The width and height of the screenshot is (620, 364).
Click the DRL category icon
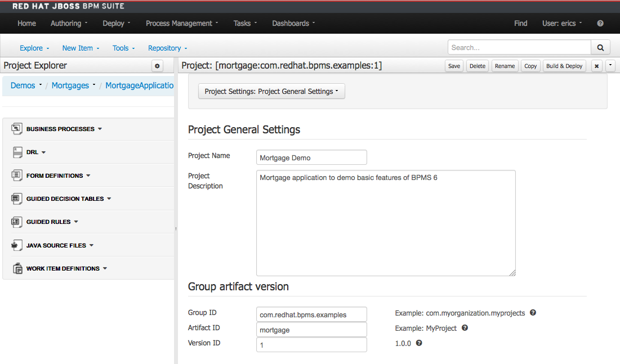[x=16, y=152]
